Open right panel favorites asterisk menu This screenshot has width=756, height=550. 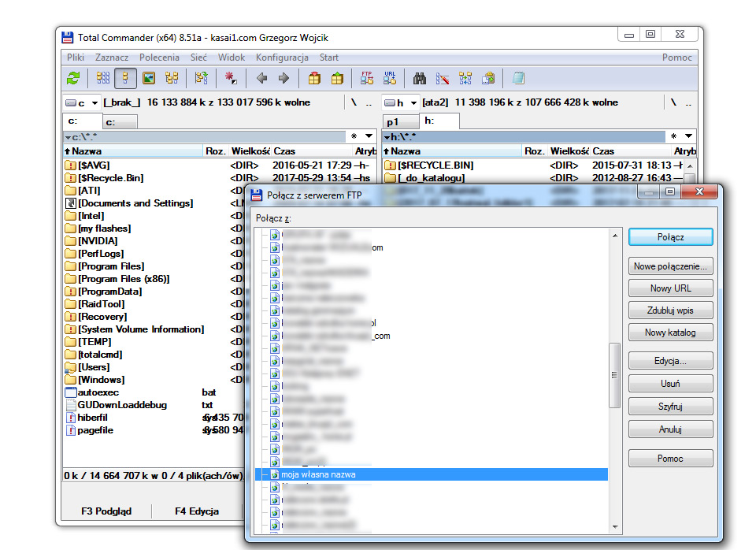(674, 136)
